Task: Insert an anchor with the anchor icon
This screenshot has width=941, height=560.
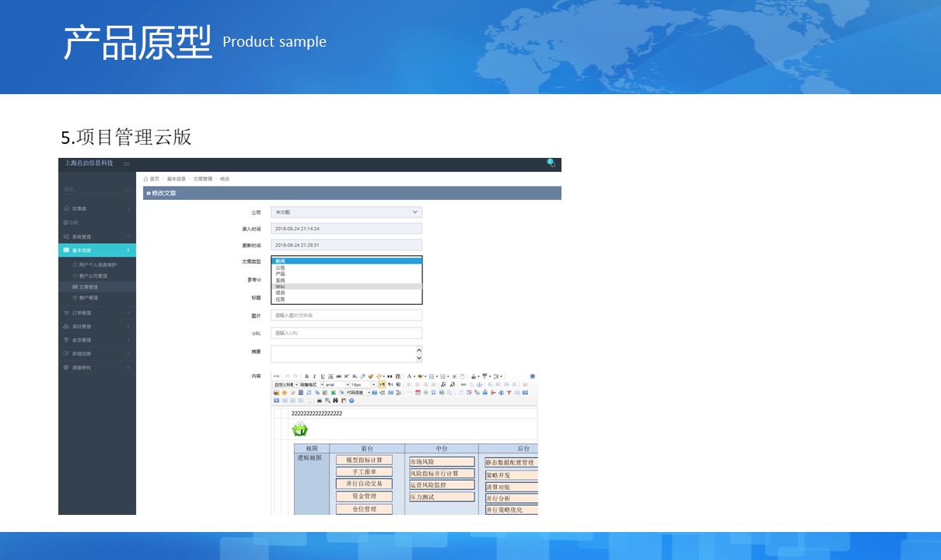Action: click(479, 384)
